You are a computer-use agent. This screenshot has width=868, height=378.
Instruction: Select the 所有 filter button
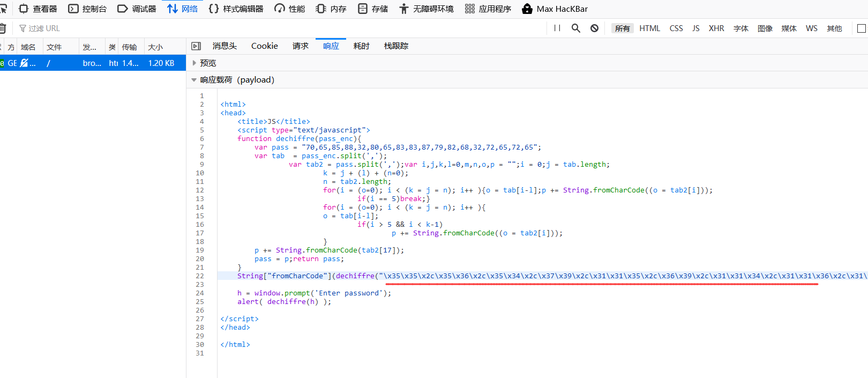pos(623,28)
